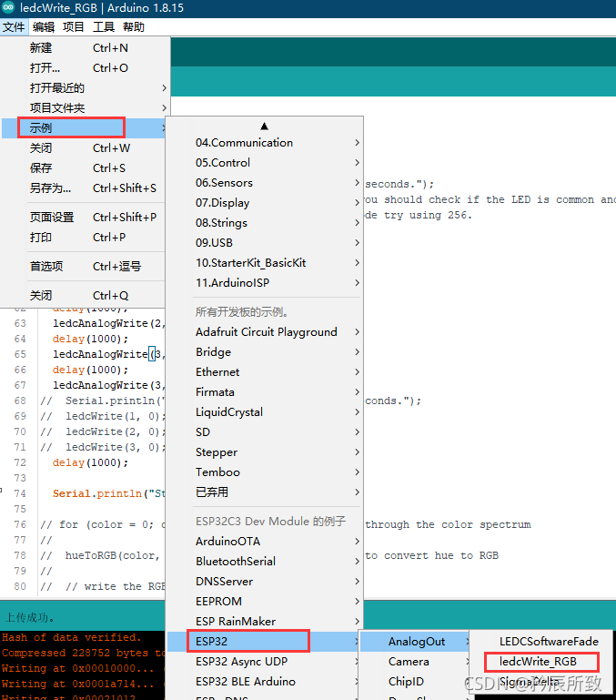Viewport: 616px width, 700px height.
Task: Choose 打开... menu entry
Action: point(85,68)
